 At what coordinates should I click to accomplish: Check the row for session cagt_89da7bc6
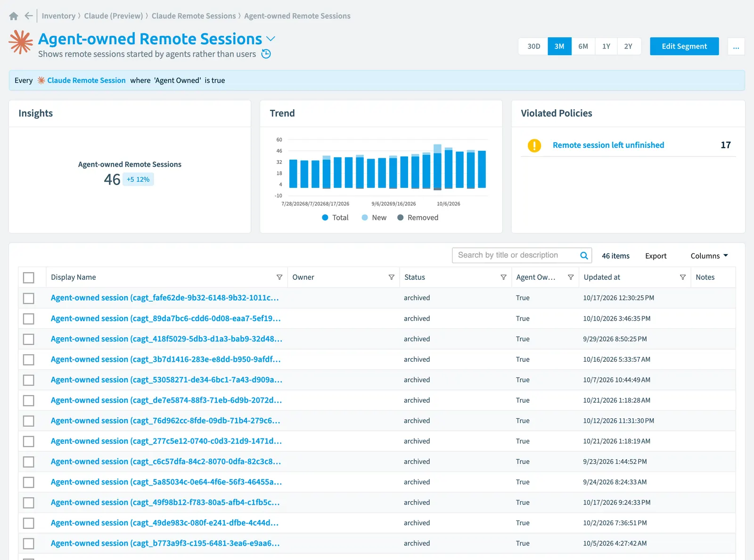[29, 319]
